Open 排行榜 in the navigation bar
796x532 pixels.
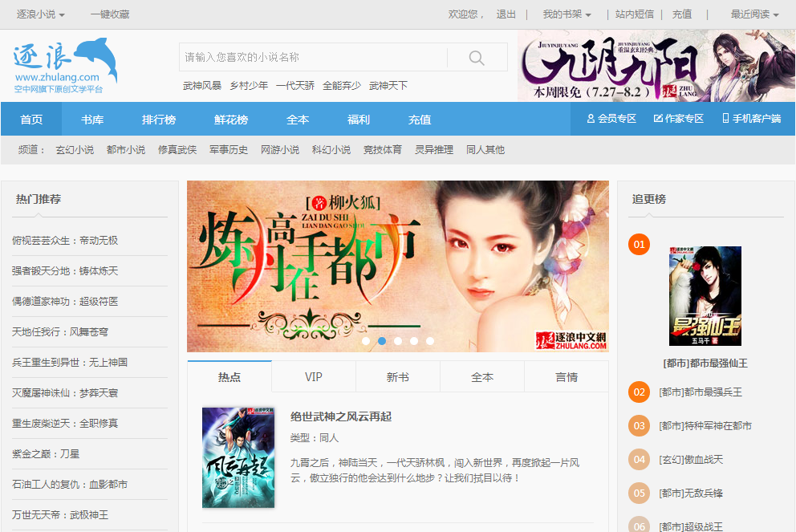tap(159, 120)
